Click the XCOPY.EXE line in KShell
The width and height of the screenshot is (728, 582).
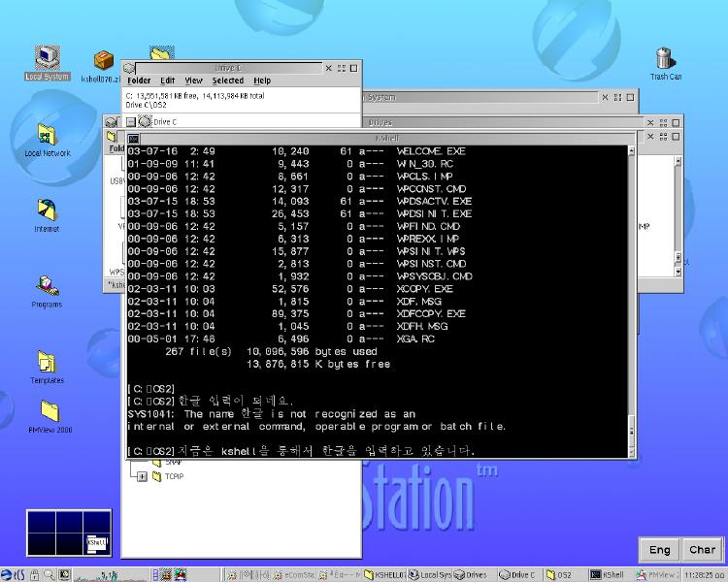coord(290,289)
